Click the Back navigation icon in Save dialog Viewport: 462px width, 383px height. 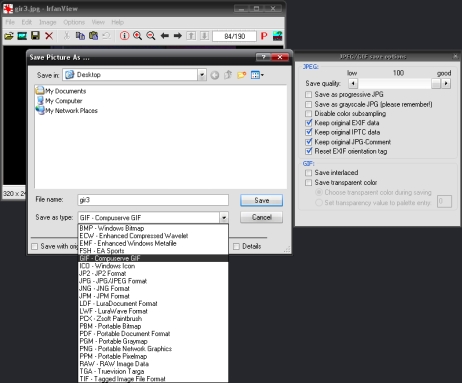tap(215, 75)
